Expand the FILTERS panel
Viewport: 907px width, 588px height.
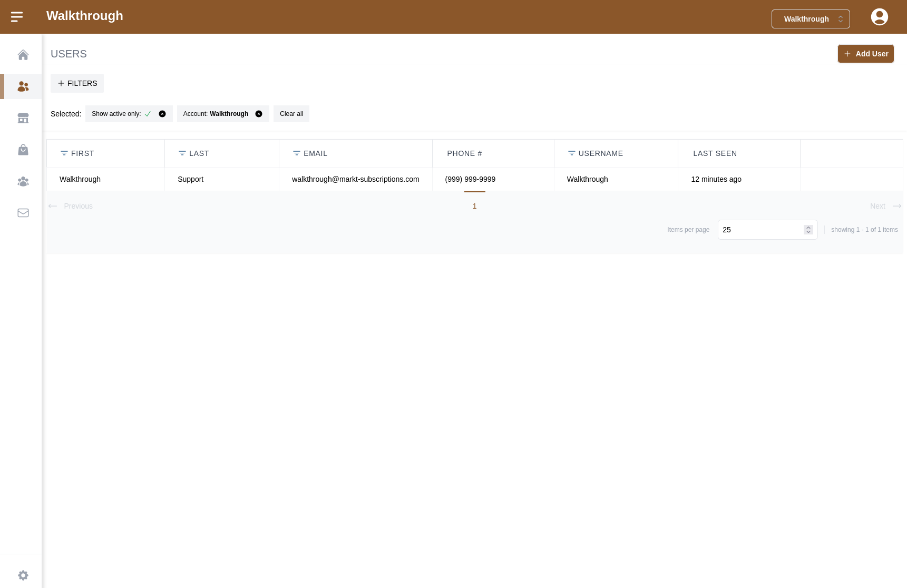click(77, 83)
